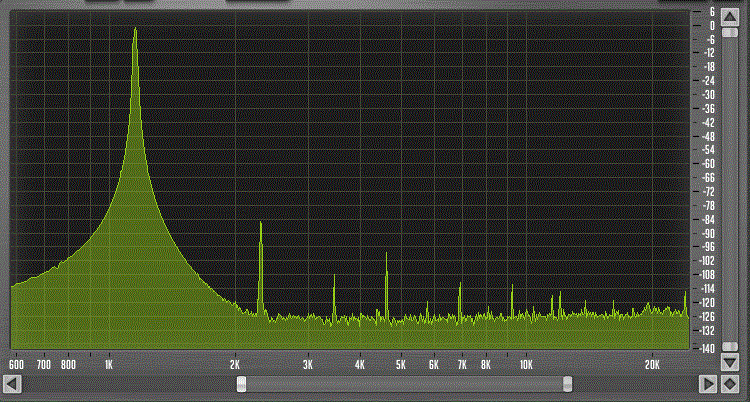Click the -60 dB scale label
This screenshot has width=750, height=402.
(x=708, y=164)
